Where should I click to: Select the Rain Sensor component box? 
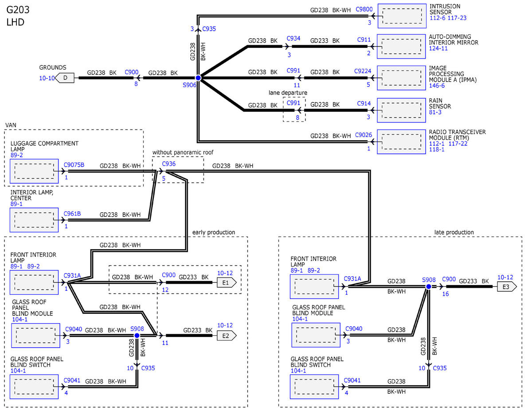[401, 110]
